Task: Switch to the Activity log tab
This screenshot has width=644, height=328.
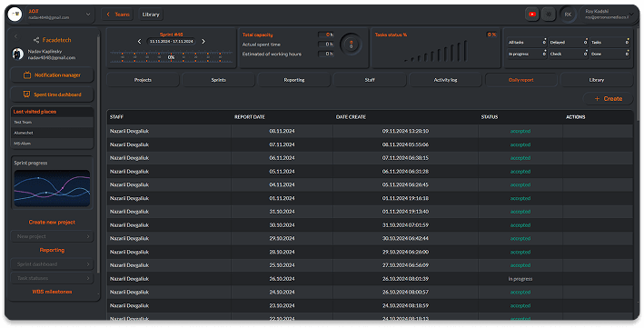Action: (445, 80)
